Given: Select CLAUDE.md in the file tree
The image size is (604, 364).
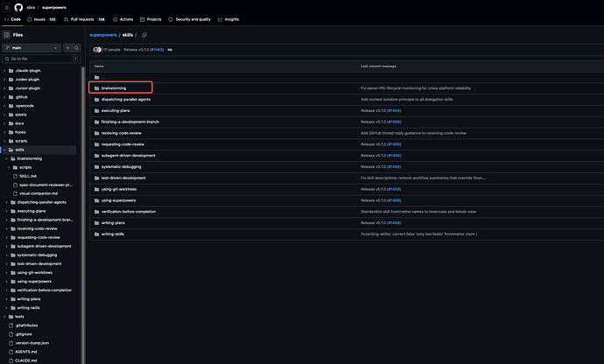Looking at the screenshot, I should pyautogui.click(x=25, y=360).
